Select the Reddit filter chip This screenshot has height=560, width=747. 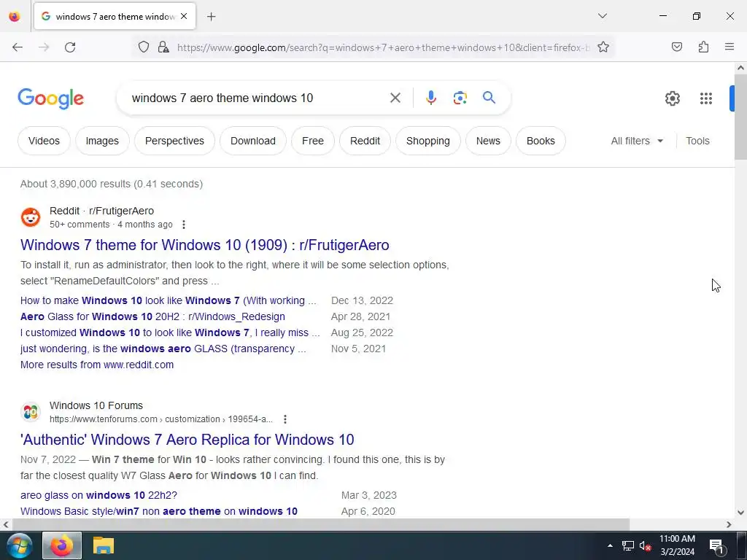(365, 141)
